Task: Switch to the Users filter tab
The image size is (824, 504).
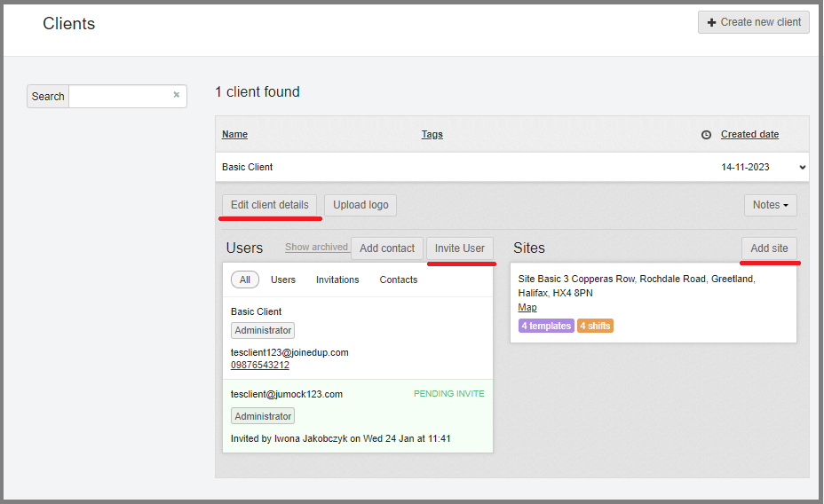Action: click(x=283, y=280)
